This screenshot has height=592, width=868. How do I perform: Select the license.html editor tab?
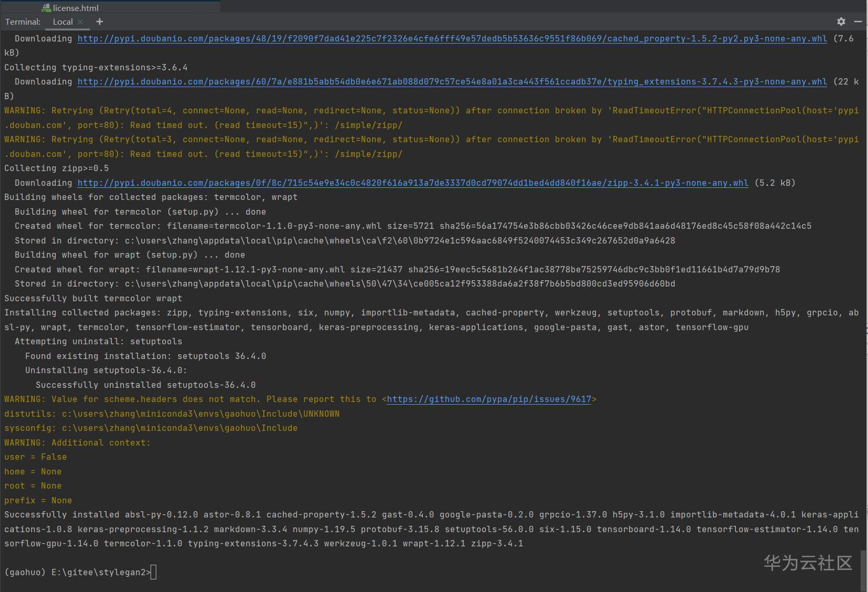click(75, 8)
